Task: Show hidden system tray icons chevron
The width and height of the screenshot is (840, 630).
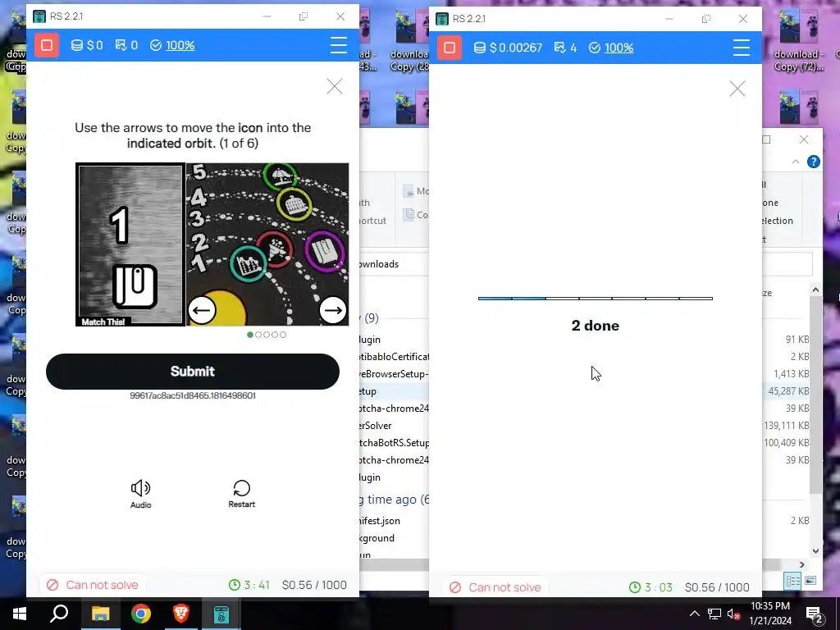Action: tap(694, 614)
